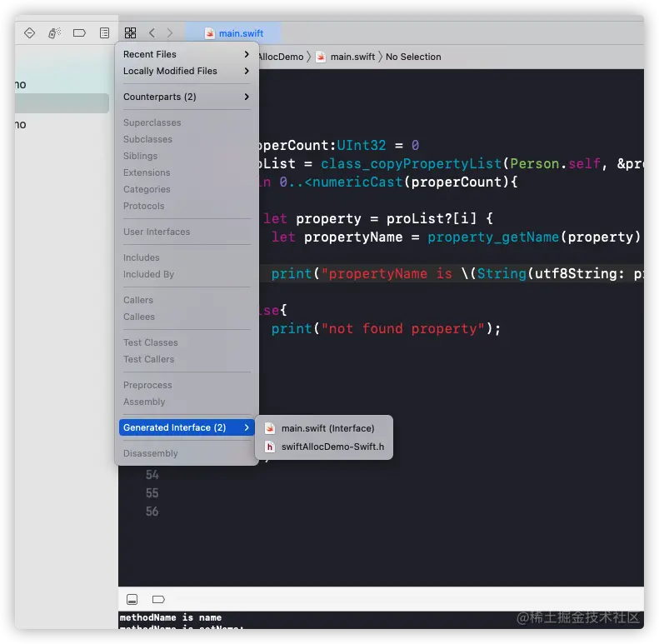Screen dimensions: 659x644
Task: Click the Swift icon in main.swift tab
Action: pyautogui.click(x=209, y=33)
